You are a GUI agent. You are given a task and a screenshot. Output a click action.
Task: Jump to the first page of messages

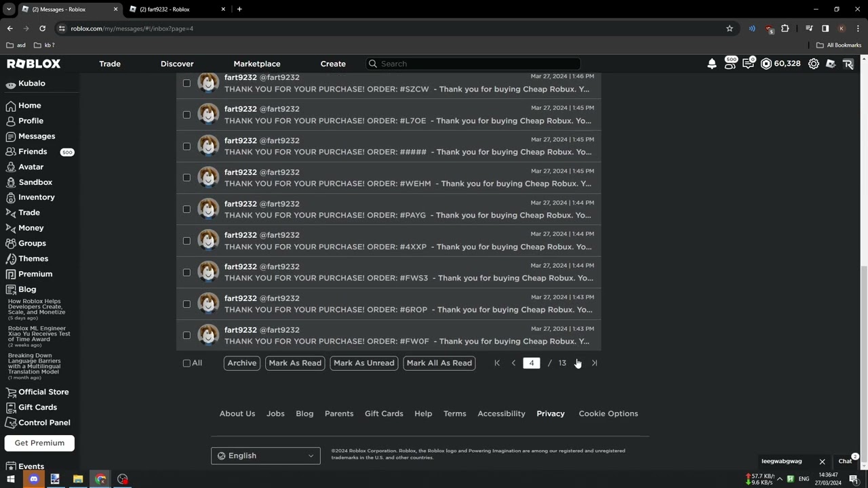click(497, 363)
